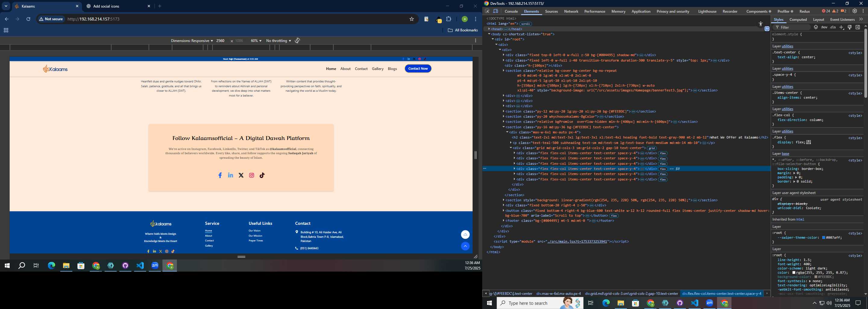
Task: Click the rgba(255,255,255,0.87) color swatch
Action: pos(794,272)
